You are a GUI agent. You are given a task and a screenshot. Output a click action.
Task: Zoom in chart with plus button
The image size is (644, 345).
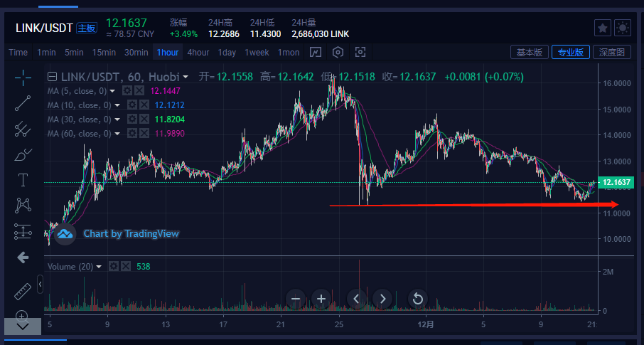(321, 299)
